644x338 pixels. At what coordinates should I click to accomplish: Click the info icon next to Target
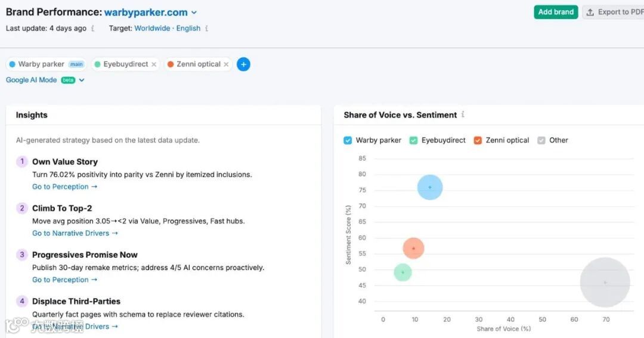coord(206,29)
